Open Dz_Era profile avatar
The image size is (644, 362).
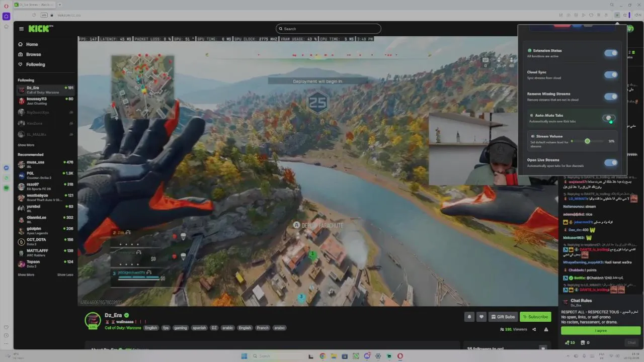coord(93,320)
